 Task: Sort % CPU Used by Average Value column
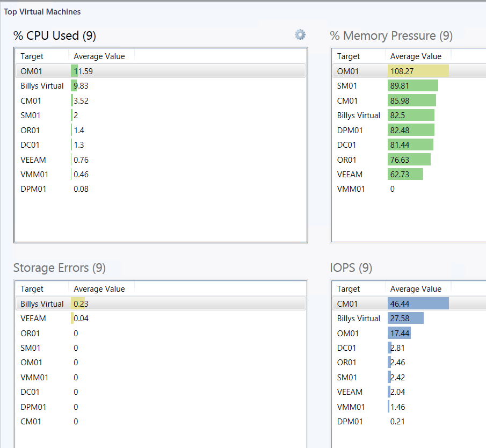99,56
